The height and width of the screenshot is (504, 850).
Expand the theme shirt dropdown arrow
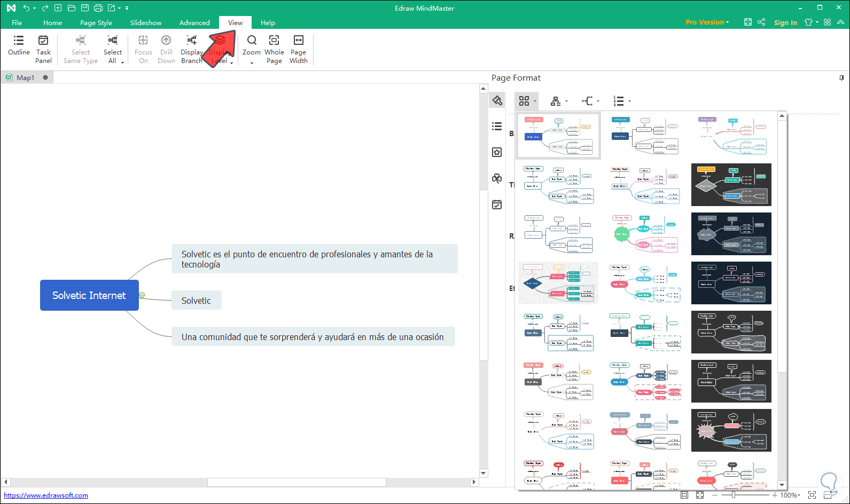817,22
